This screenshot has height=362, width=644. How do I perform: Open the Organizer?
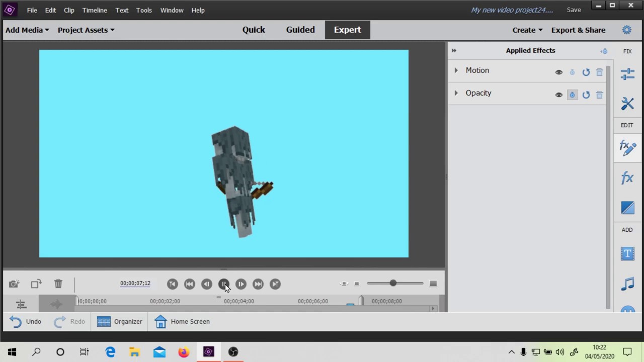coord(120,322)
